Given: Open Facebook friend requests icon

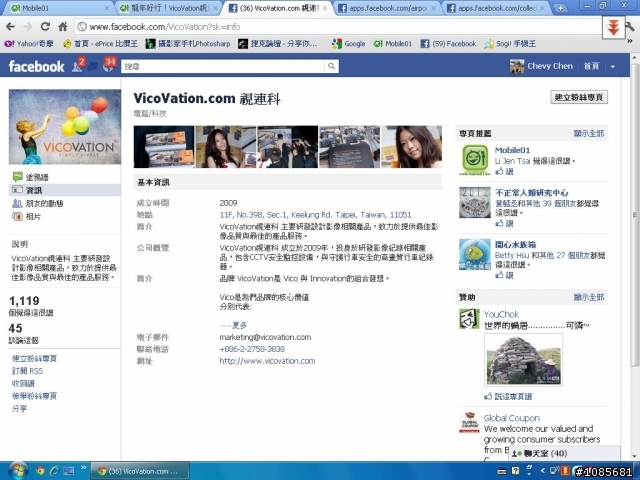Looking at the screenshot, I should click(x=78, y=65).
